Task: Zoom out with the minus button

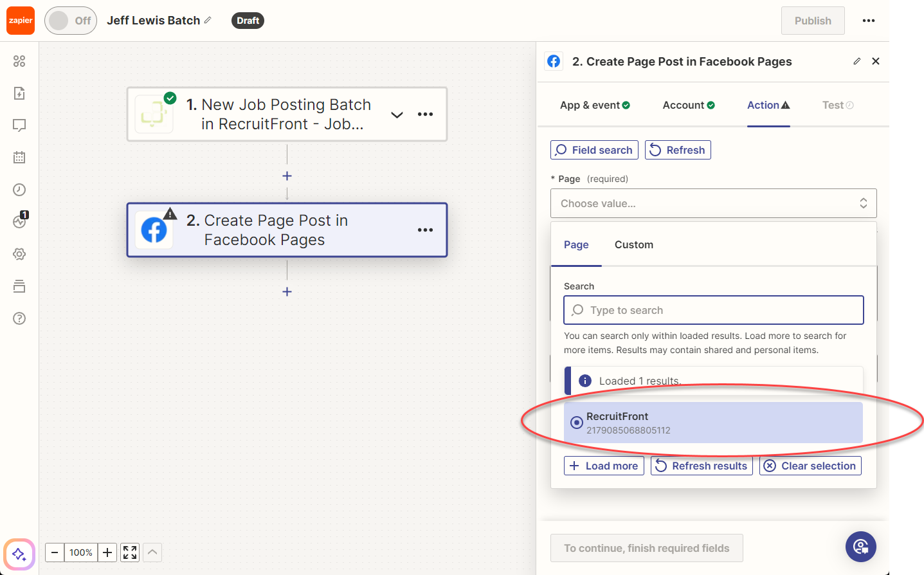Action: [55, 552]
